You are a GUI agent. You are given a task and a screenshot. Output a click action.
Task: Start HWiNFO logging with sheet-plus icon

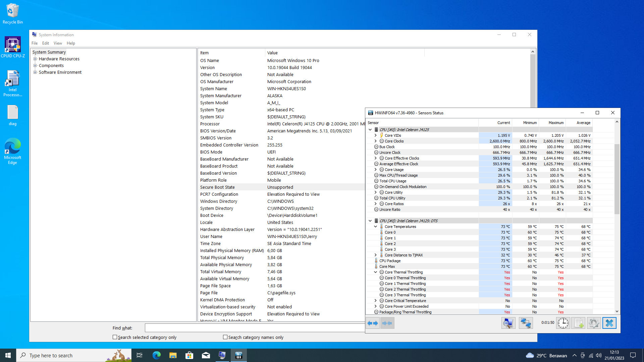(578, 323)
